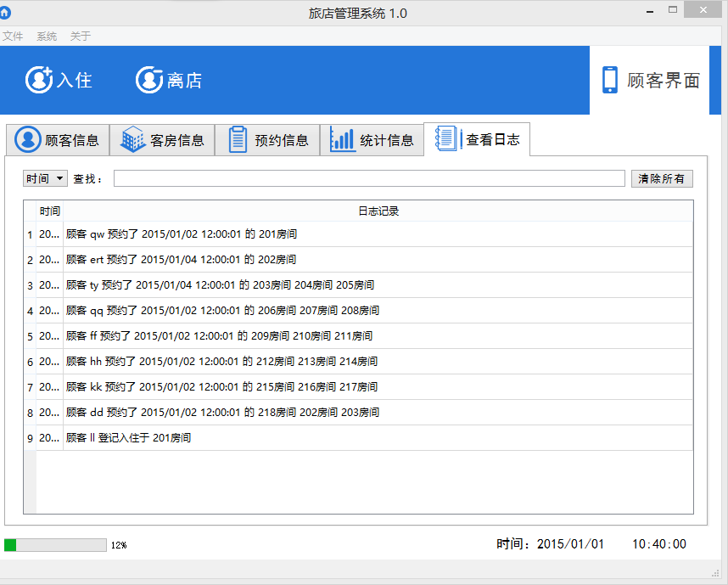Click the status bar date 2015/01/01

[570, 544]
